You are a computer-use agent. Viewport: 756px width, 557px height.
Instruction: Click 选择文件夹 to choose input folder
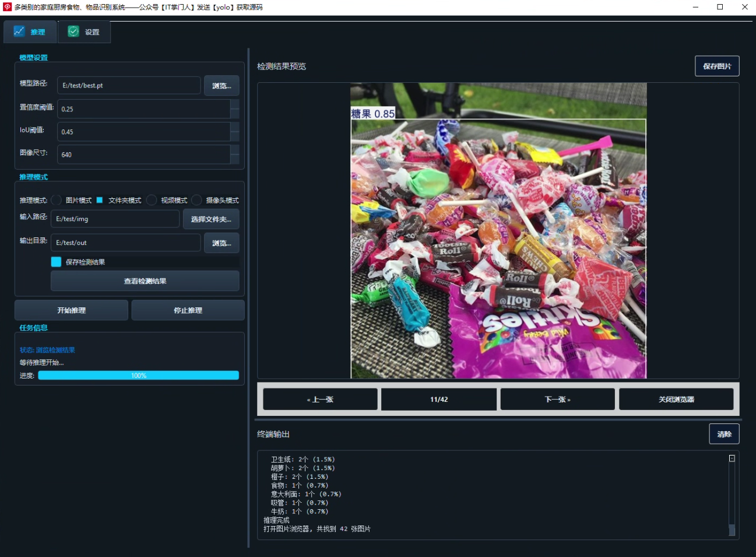pos(211,219)
